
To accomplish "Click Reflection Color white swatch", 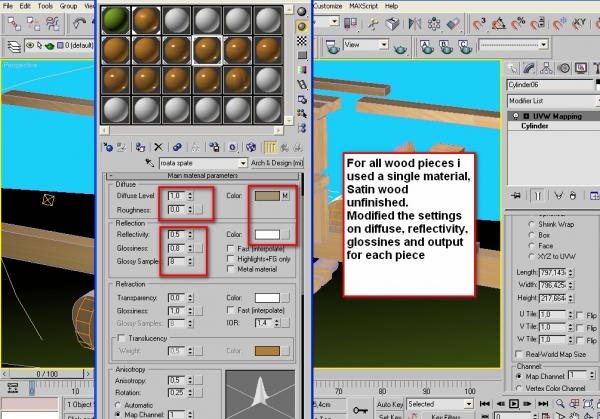I will click(x=267, y=235).
